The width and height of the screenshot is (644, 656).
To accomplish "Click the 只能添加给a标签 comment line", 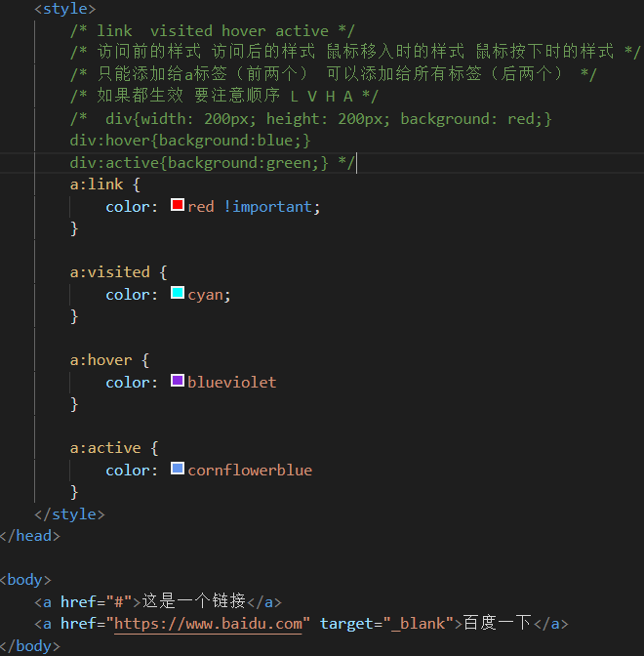I will 334,74.
